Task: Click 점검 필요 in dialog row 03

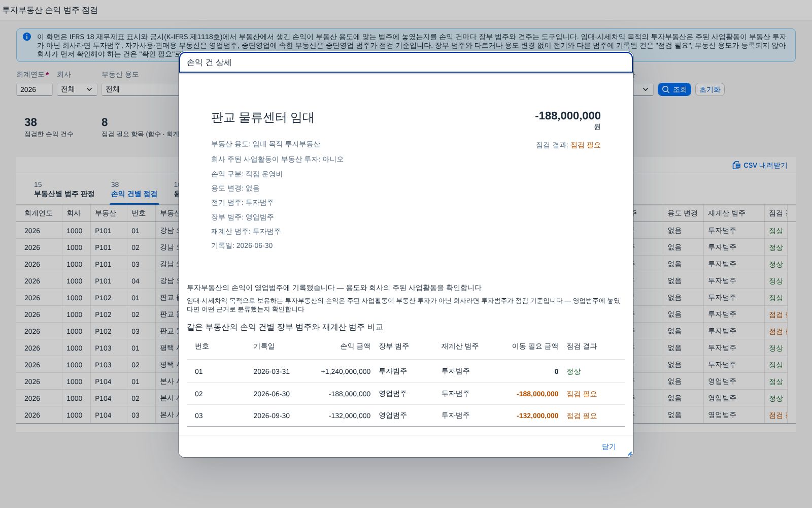Action: point(582,416)
